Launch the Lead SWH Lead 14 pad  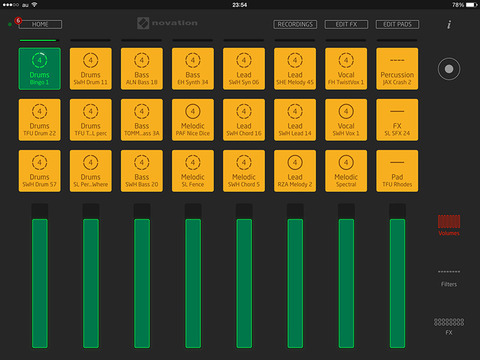point(295,120)
